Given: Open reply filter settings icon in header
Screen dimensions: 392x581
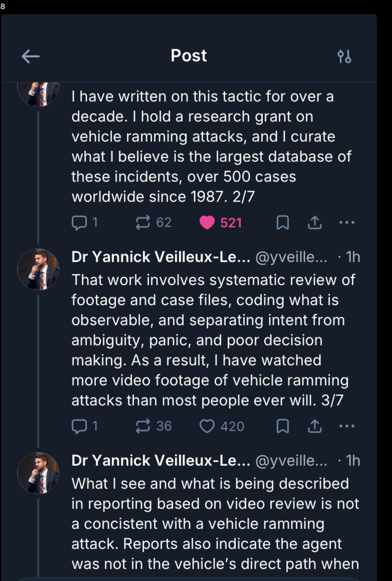Looking at the screenshot, I should click(x=344, y=56).
